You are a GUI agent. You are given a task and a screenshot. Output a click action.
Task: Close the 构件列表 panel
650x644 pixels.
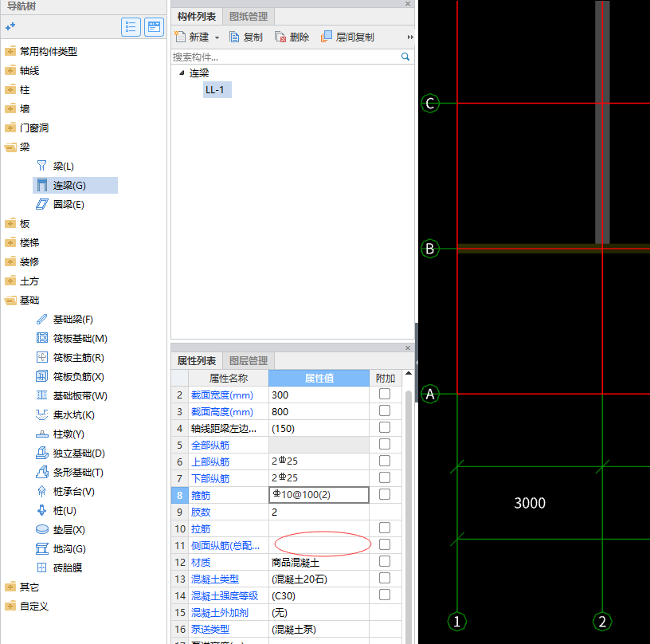pos(408,4)
